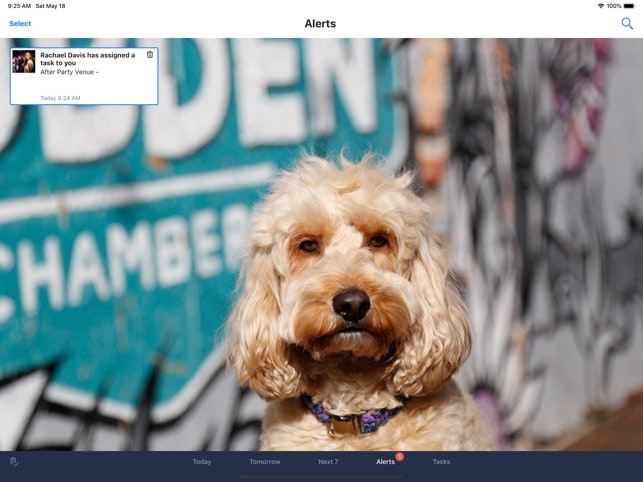Tap the 'After Party Venue' task text
This screenshot has width=643, height=482.
point(69,72)
